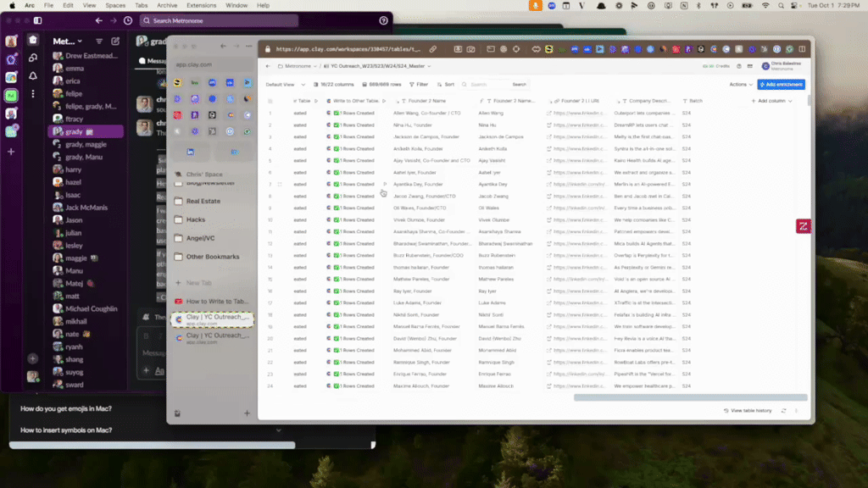Select grady conversation in Slack list

[x=86, y=131]
